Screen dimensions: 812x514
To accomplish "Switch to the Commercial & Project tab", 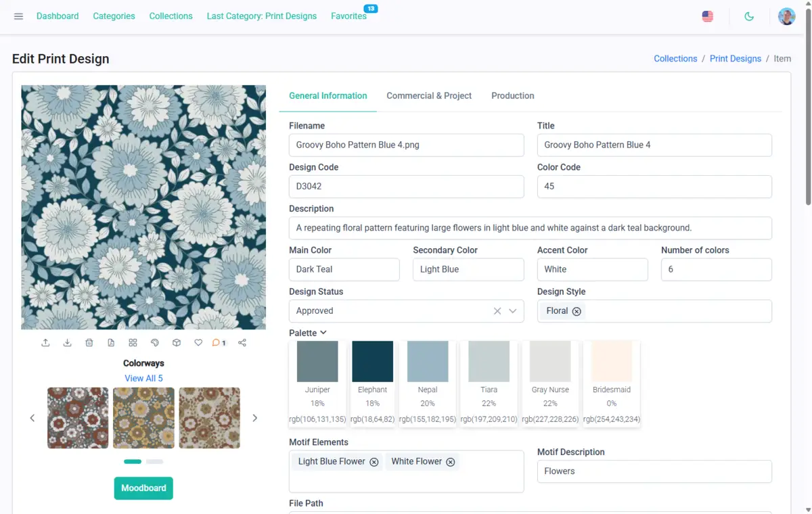I will click(x=429, y=96).
